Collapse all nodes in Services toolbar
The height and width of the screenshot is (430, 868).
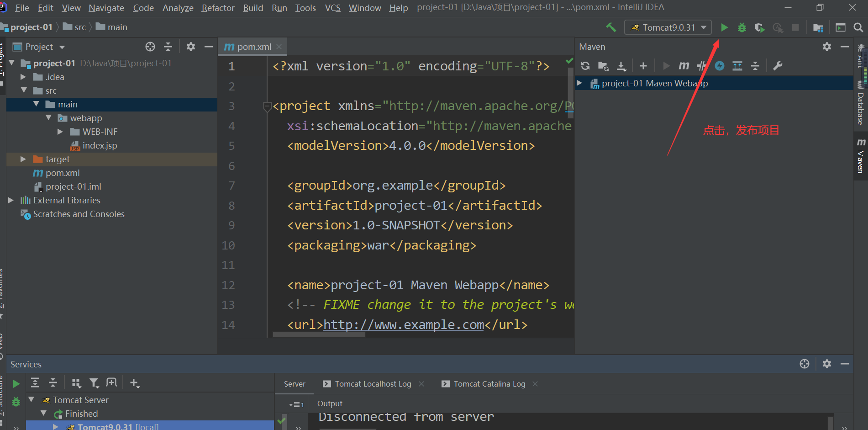coord(53,383)
